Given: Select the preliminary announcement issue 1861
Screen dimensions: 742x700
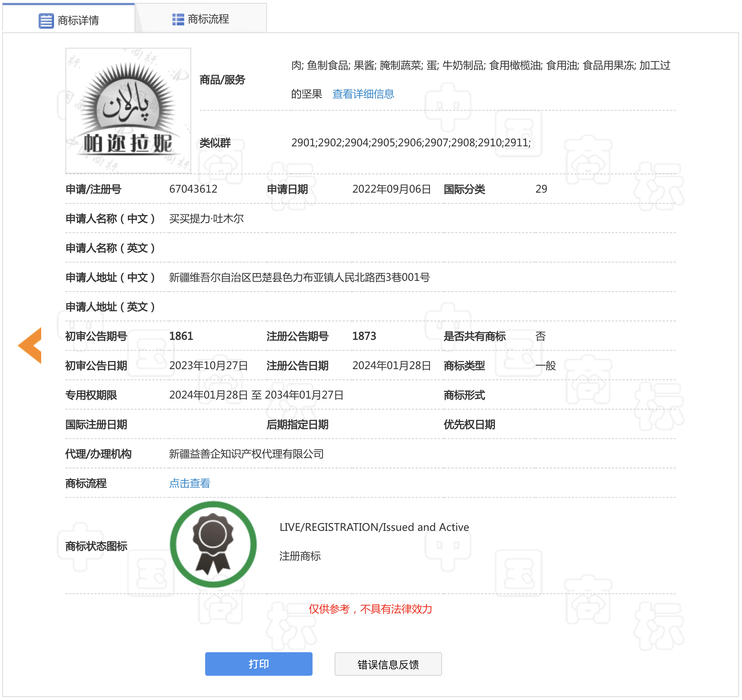Looking at the screenshot, I should pos(181,336).
